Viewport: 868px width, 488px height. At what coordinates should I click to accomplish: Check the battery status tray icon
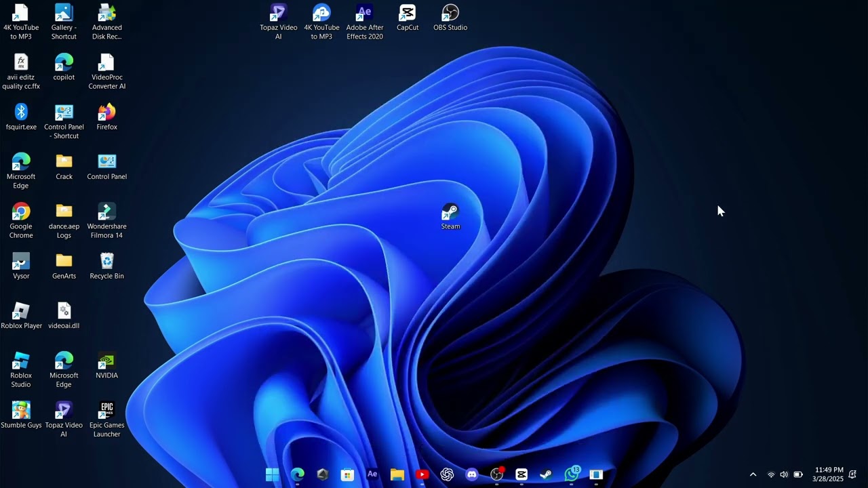pyautogui.click(x=798, y=474)
